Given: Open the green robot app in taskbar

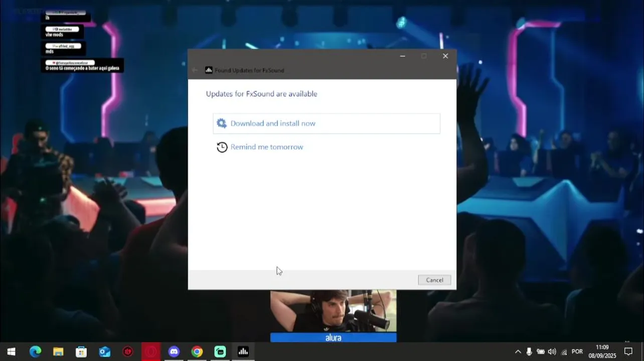Looking at the screenshot, I should (220, 352).
